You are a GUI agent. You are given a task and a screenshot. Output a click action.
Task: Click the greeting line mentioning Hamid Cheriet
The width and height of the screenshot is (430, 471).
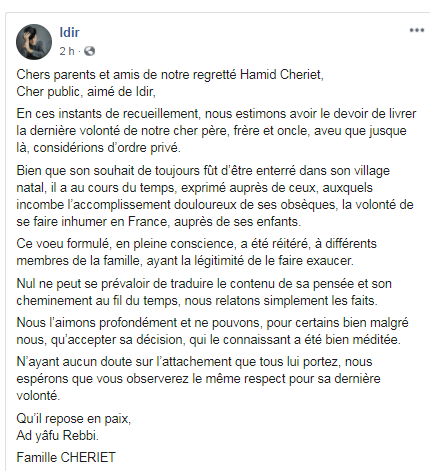(170, 75)
